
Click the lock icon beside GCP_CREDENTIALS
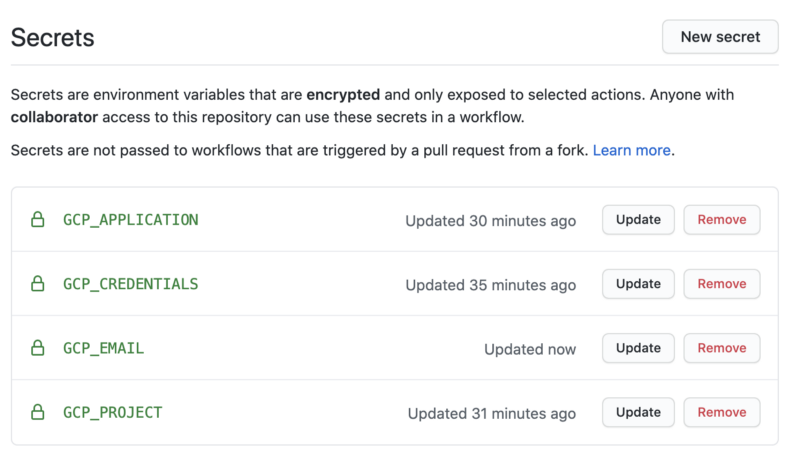click(x=38, y=284)
